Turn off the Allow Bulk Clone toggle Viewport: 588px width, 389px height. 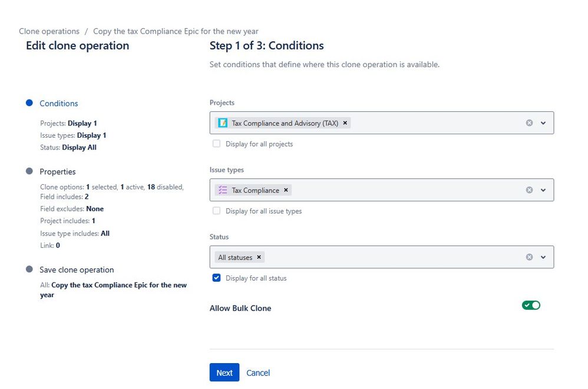click(x=531, y=305)
